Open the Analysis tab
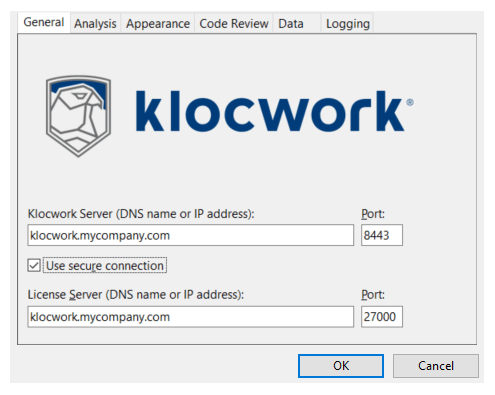The image size is (495, 395). [95, 24]
